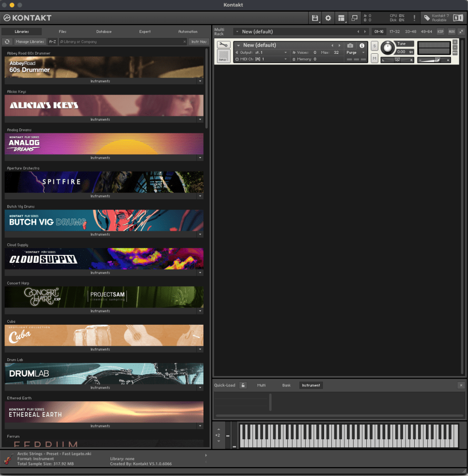Click the Instr Nav button
468x476 pixels.
tap(199, 42)
